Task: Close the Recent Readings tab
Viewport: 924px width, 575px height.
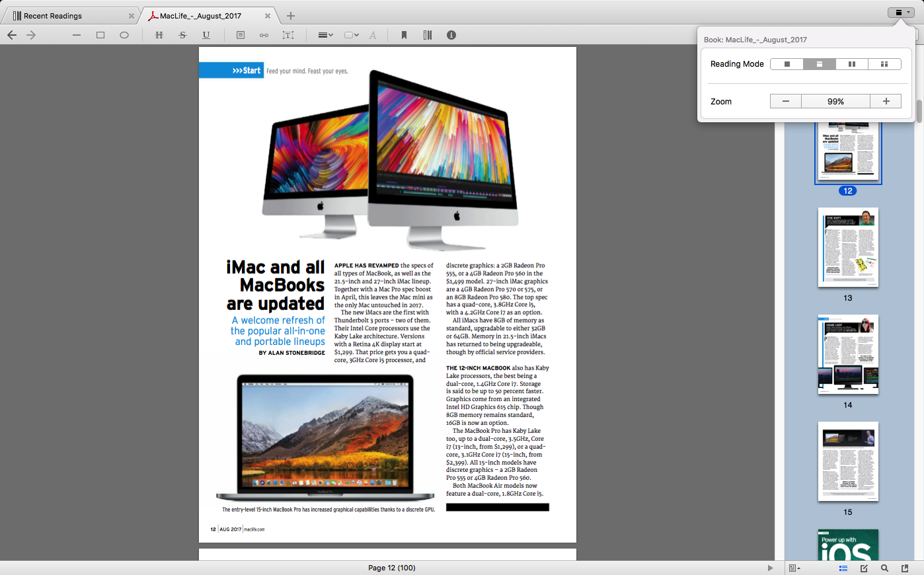Action: tap(131, 16)
